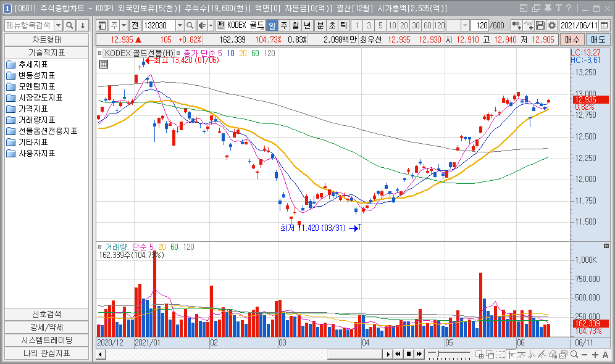Open the 신호검색 tab

pyautogui.click(x=47, y=314)
